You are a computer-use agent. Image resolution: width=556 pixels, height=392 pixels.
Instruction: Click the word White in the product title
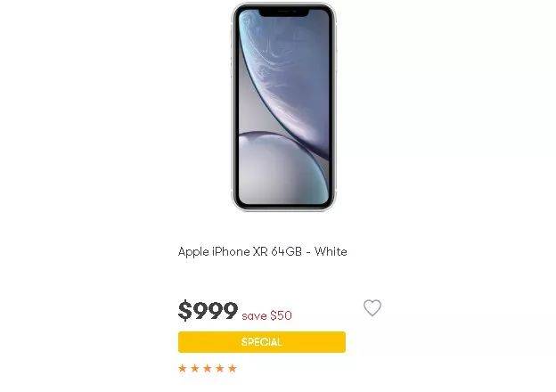click(331, 251)
